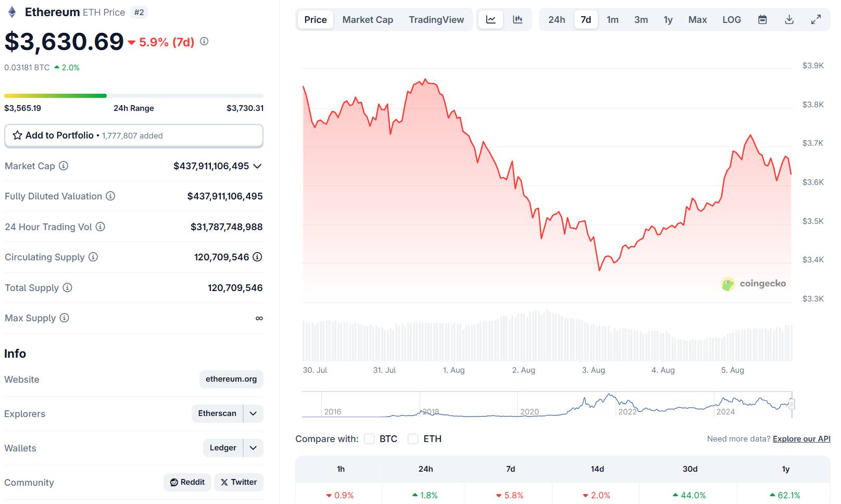Enable the BTC compare checkbox
841x504 pixels.
click(x=369, y=439)
